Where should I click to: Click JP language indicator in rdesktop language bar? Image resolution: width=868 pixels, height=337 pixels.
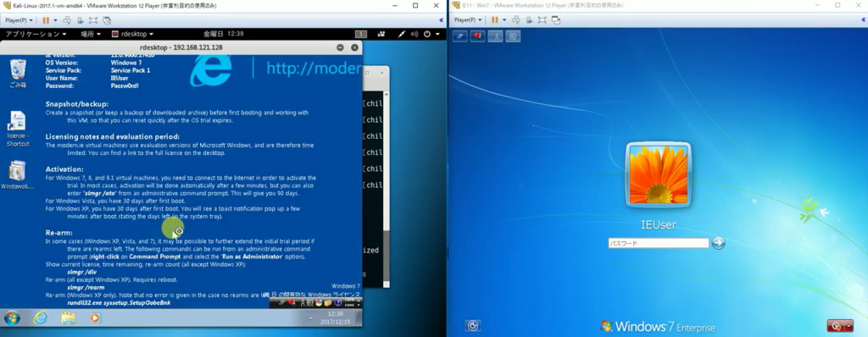(281, 302)
